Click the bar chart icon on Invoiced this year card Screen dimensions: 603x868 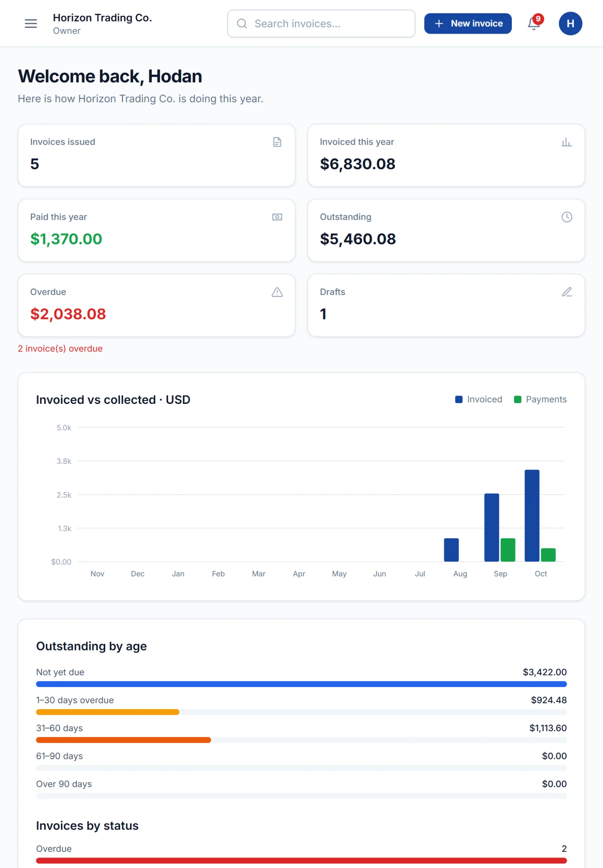[x=567, y=142]
